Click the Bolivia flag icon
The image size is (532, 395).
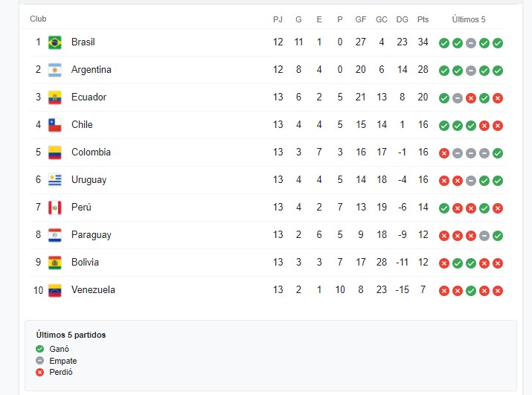click(x=54, y=263)
